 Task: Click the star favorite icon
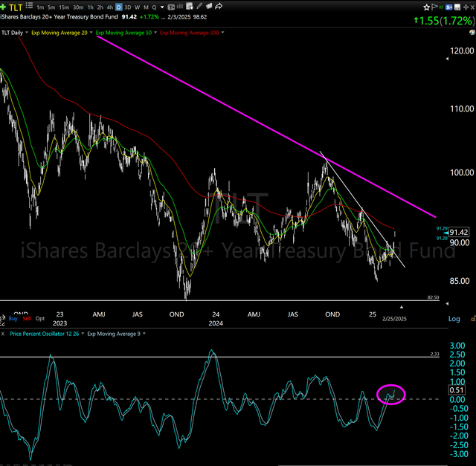pyautogui.click(x=426, y=7)
